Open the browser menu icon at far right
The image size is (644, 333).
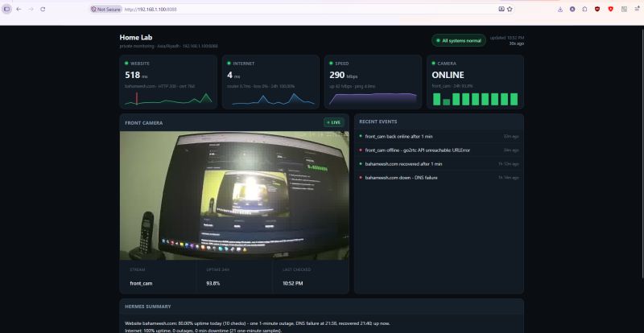[637, 9]
